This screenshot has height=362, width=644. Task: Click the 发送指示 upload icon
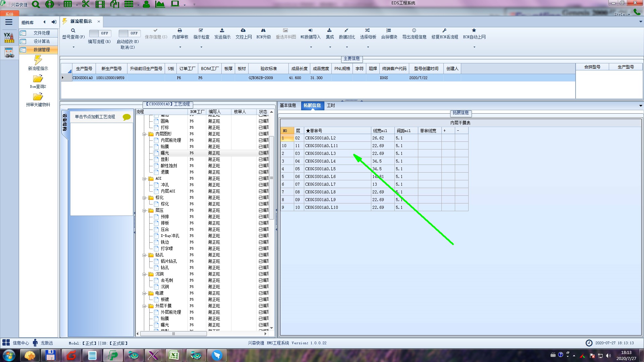[222, 31]
